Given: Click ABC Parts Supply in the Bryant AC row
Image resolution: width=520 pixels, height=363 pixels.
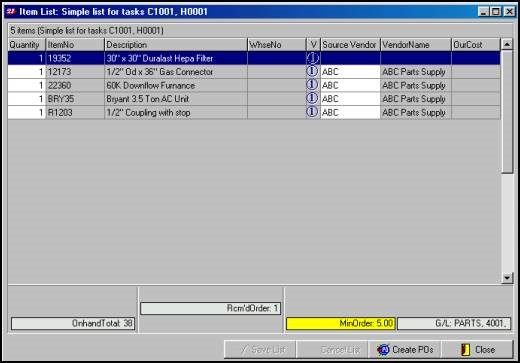Looking at the screenshot, I should click(x=414, y=99).
